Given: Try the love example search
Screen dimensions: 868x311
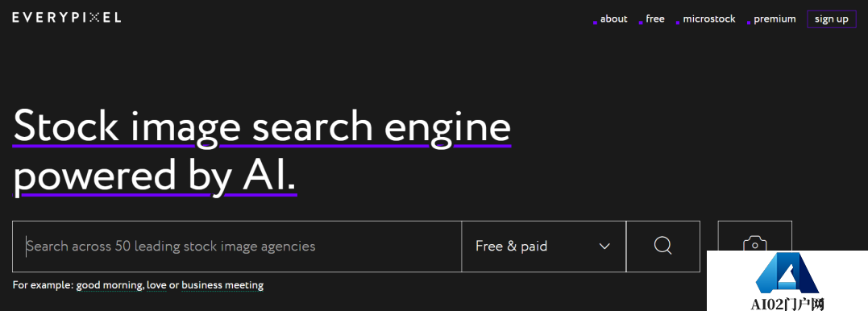Looking at the screenshot, I should click(x=156, y=285).
